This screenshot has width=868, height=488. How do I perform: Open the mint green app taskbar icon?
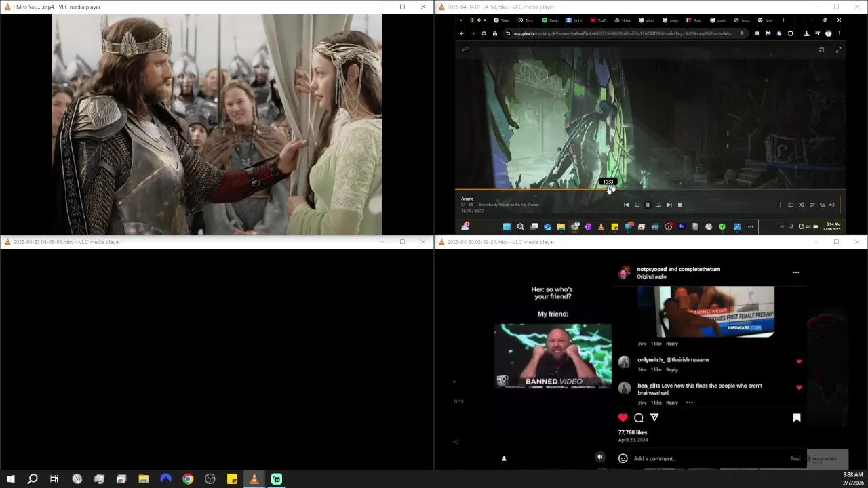[277, 479]
